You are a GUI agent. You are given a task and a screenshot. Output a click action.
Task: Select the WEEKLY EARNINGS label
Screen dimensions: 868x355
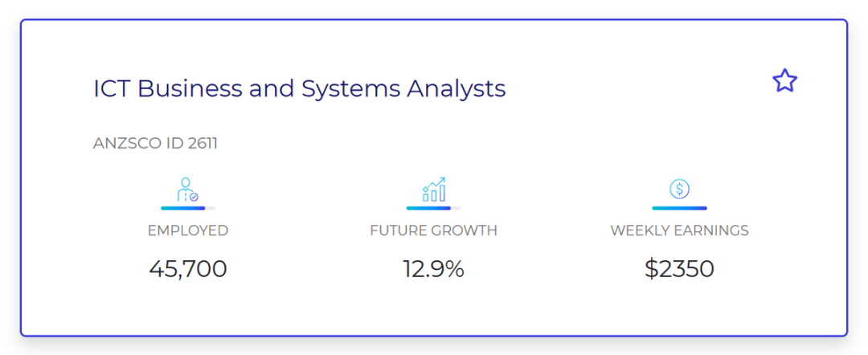679,231
